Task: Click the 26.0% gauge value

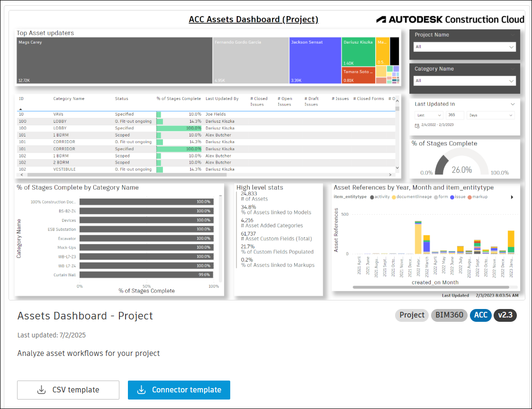Action: coord(462,170)
